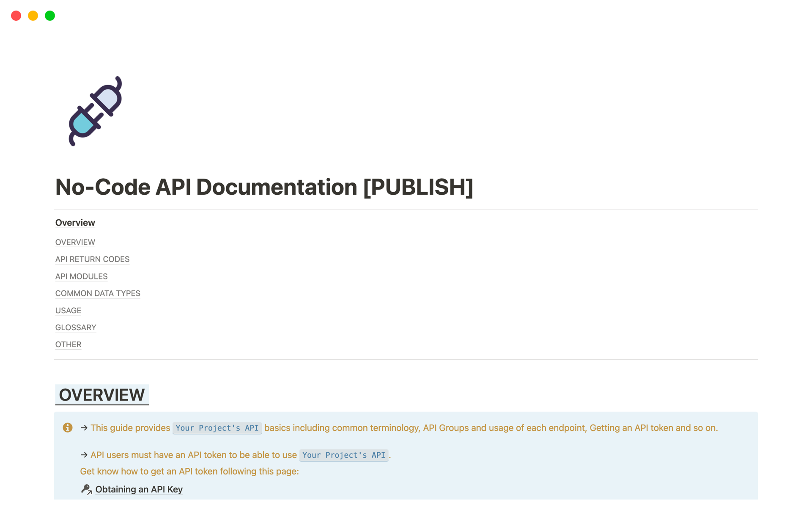Click the text 'Get know how to get an API token'

pos(189,472)
